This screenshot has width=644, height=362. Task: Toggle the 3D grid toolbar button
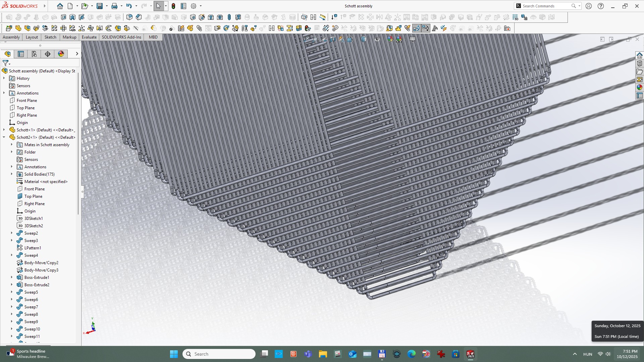coord(515,17)
